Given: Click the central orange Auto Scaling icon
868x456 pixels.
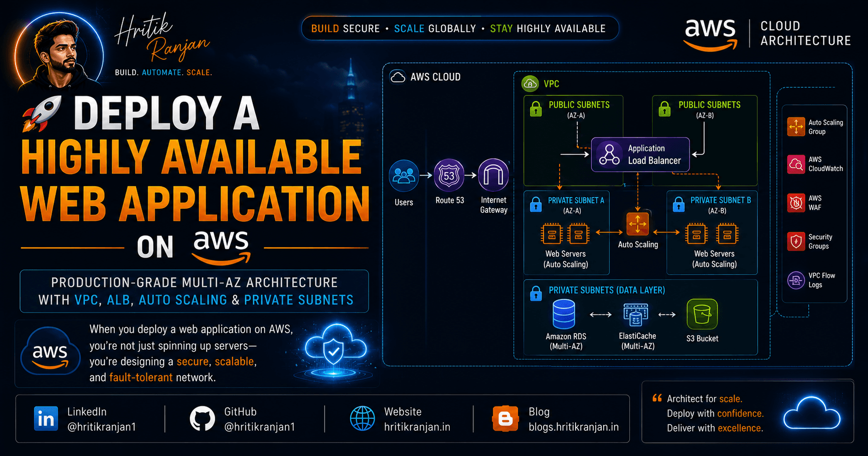Looking at the screenshot, I should [x=637, y=224].
